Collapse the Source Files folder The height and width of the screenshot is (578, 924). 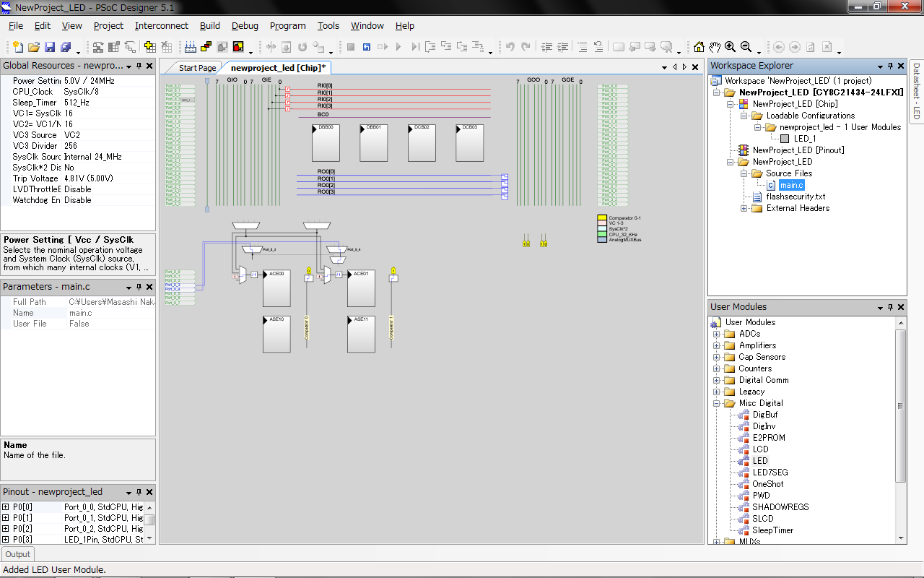[x=744, y=173]
